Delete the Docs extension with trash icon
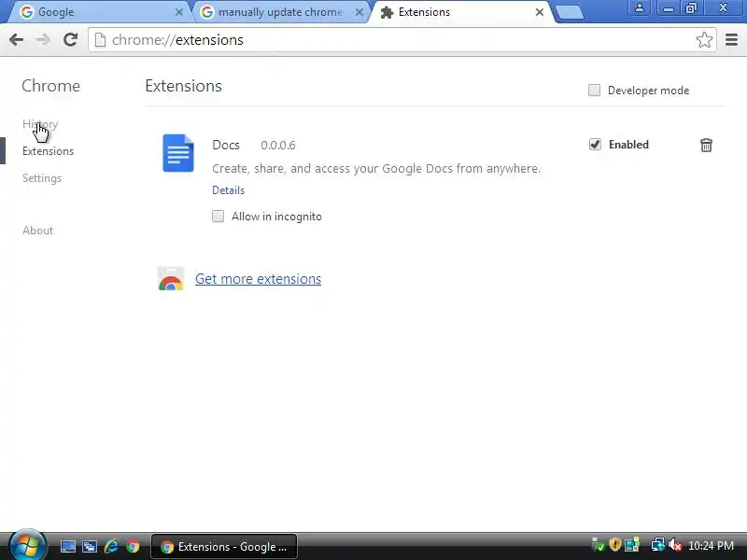 tap(706, 145)
